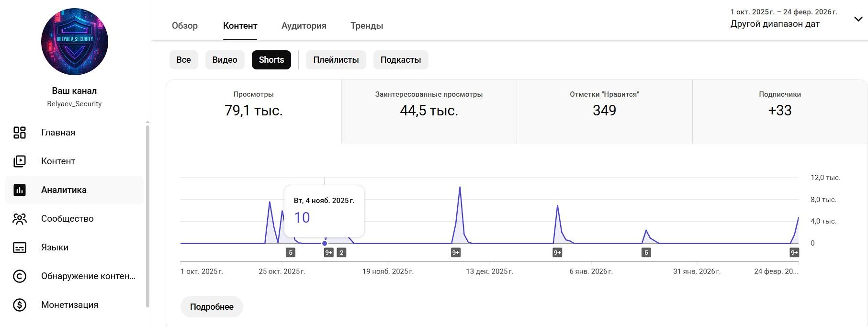This screenshot has width=868, height=327.
Task: Click the Сообщество people icon
Action: tap(20, 219)
